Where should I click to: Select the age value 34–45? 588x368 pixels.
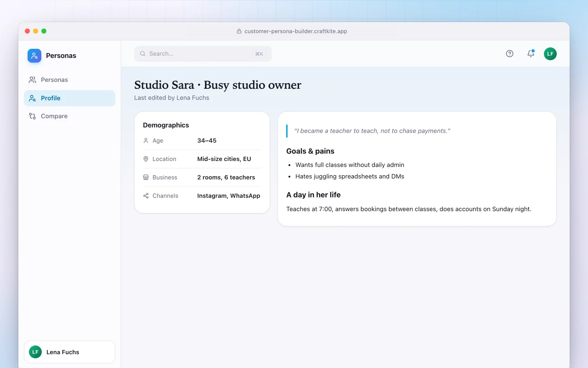pos(207,141)
